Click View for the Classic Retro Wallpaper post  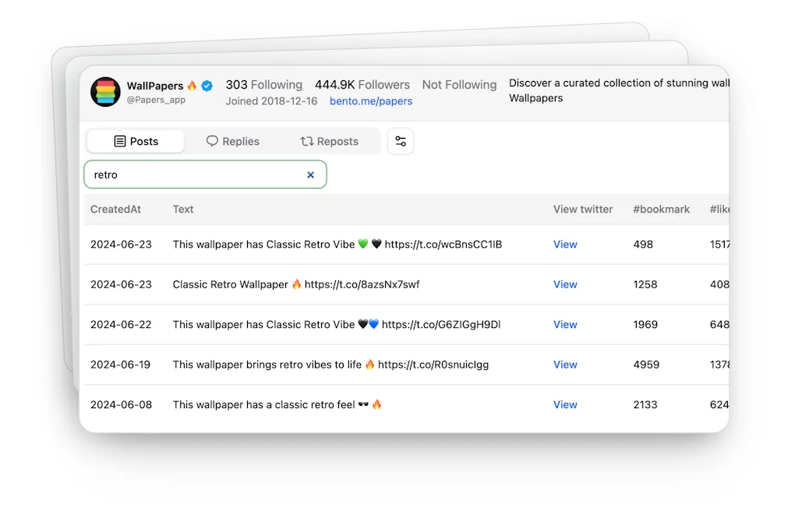[x=565, y=284]
